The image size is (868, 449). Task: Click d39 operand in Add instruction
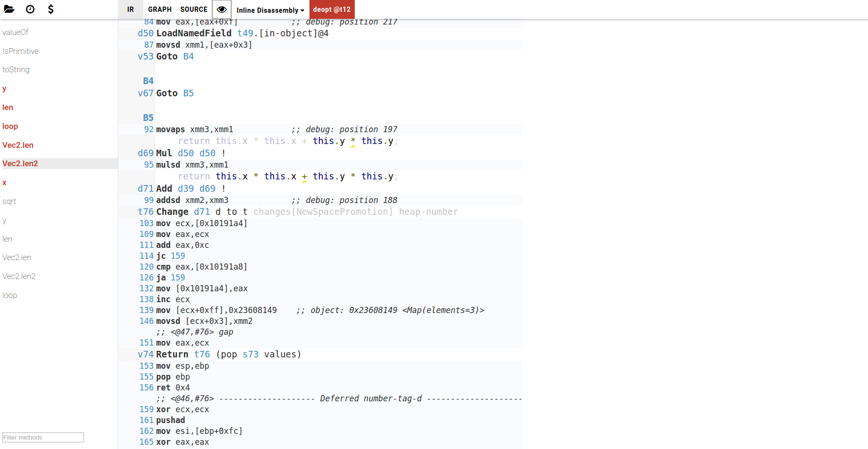pos(185,188)
